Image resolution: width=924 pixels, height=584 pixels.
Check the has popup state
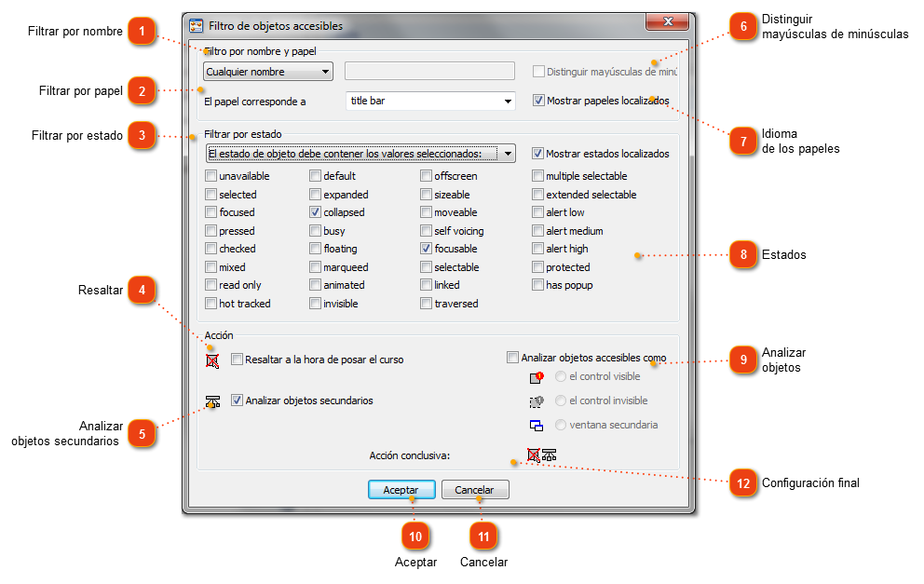[537, 285]
